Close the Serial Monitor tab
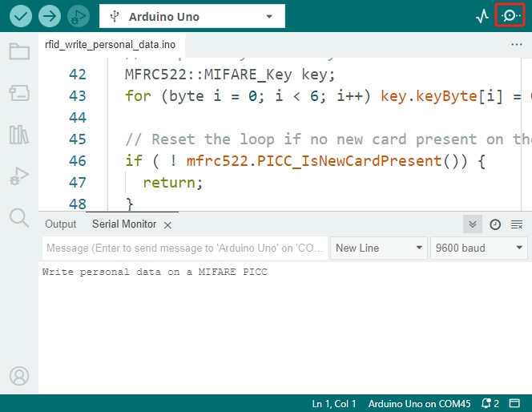The width and height of the screenshot is (532, 412). (x=167, y=225)
